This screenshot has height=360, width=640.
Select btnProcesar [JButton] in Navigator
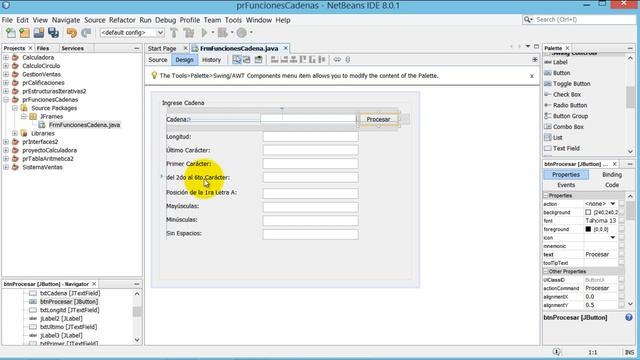click(x=69, y=302)
